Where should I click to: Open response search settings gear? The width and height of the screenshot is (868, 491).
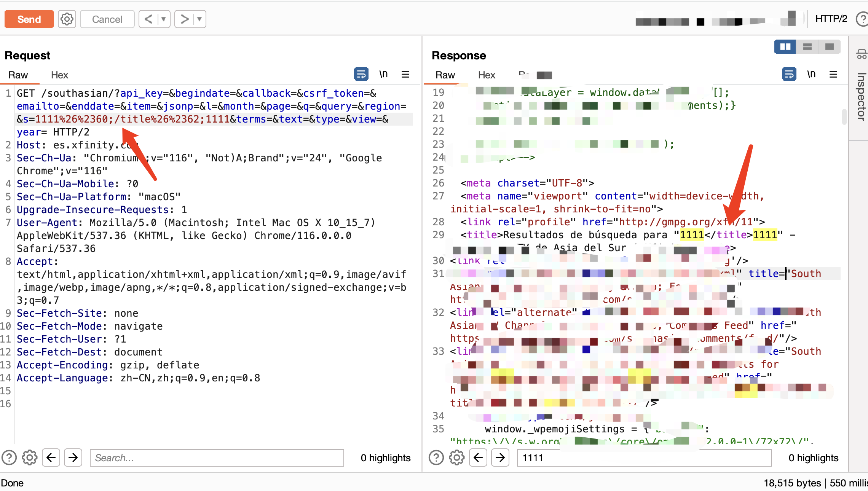click(x=456, y=458)
